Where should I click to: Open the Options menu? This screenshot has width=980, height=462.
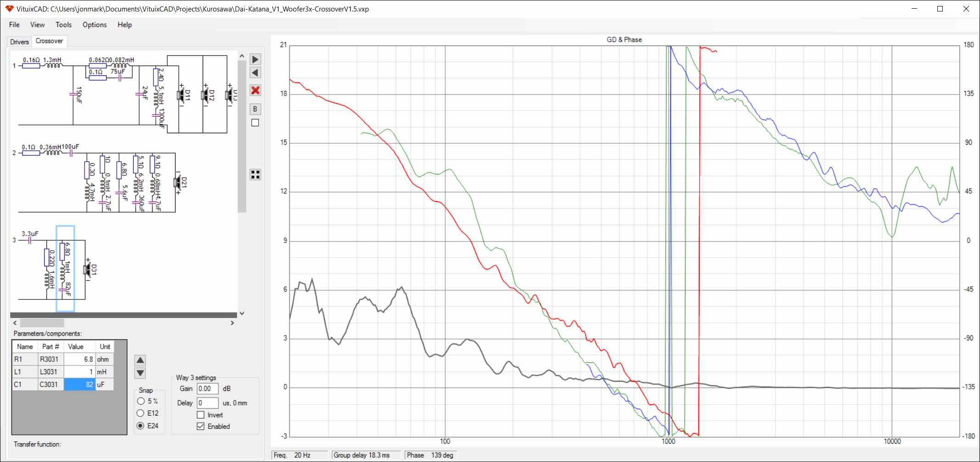point(95,25)
